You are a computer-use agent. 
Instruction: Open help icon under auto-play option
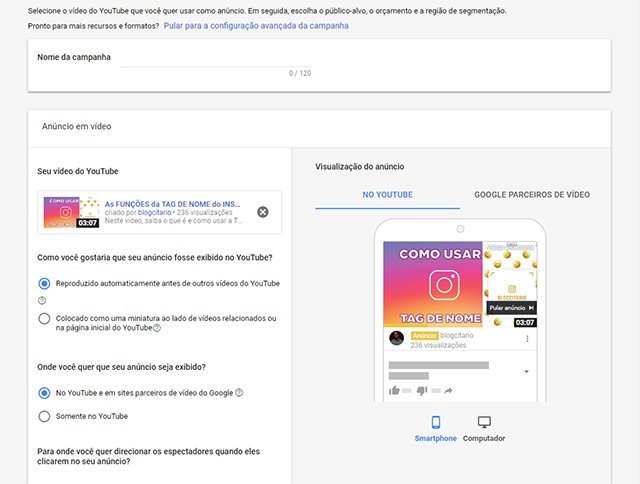[x=42, y=301]
